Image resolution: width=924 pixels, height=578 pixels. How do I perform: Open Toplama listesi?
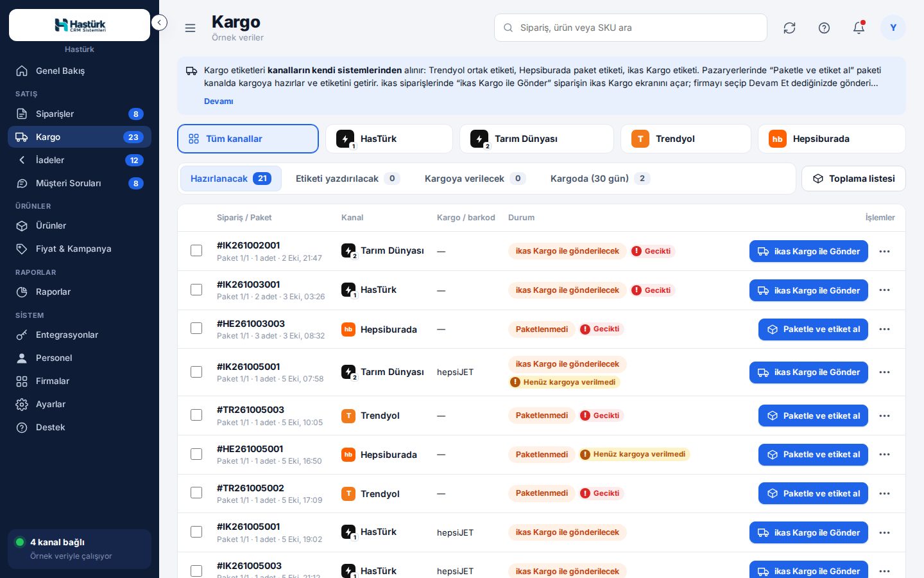coord(853,179)
